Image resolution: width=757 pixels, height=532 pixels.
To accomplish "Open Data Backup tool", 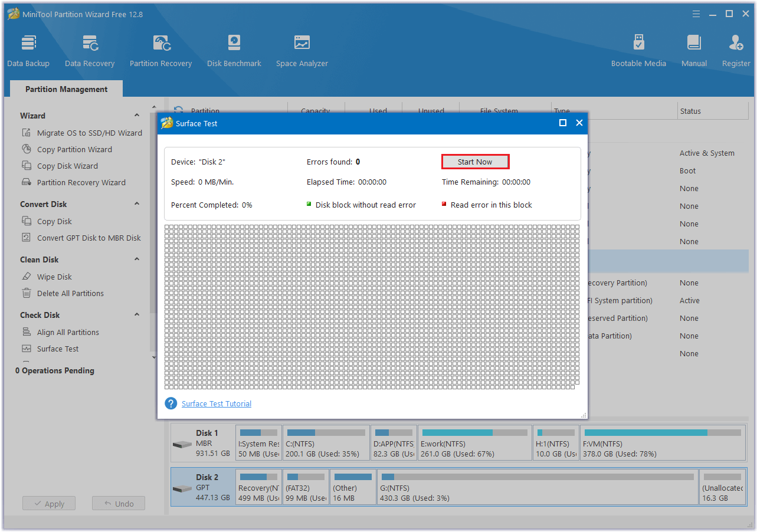I will tap(28, 51).
